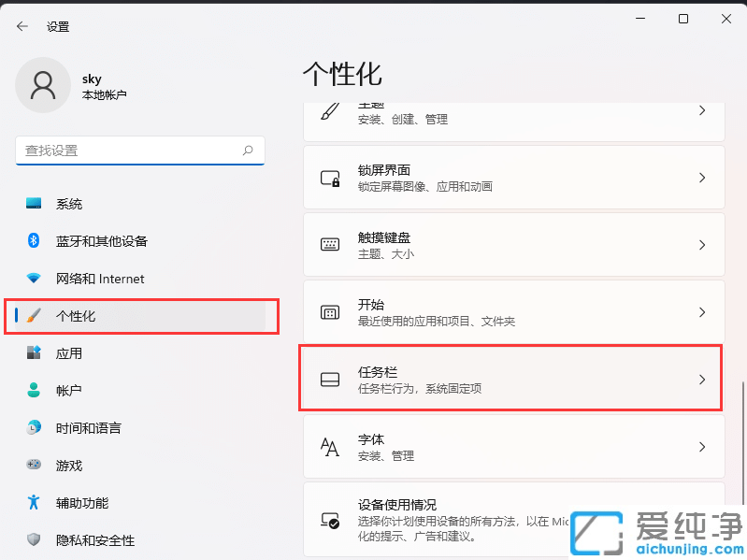Click the 触摸键盘 keyboard icon
This screenshot has height=560, width=747.
click(x=330, y=245)
